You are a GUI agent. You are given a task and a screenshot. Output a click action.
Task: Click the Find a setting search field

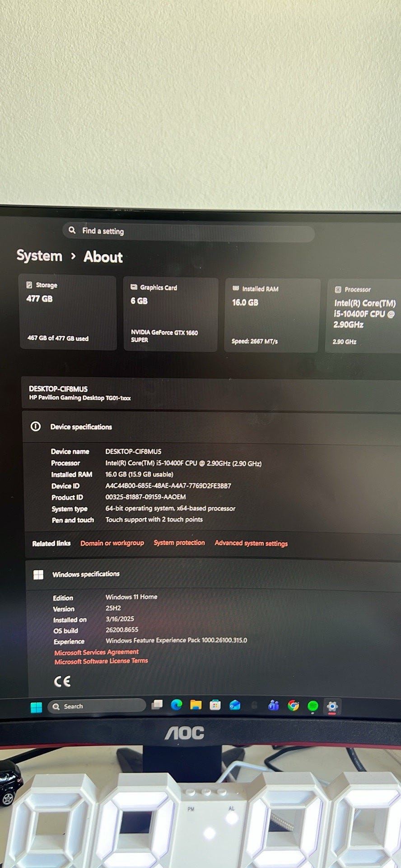click(x=189, y=232)
